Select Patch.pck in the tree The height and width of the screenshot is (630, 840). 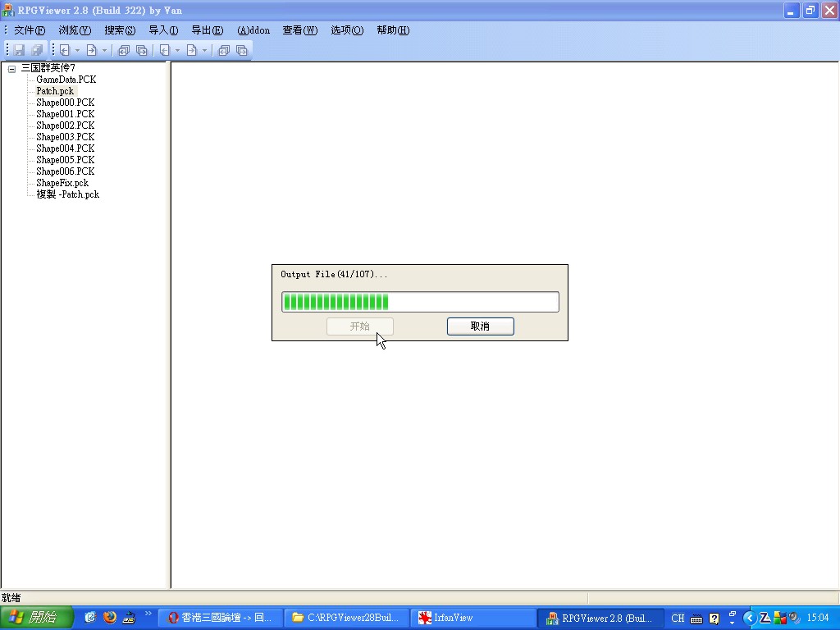[x=55, y=91]
